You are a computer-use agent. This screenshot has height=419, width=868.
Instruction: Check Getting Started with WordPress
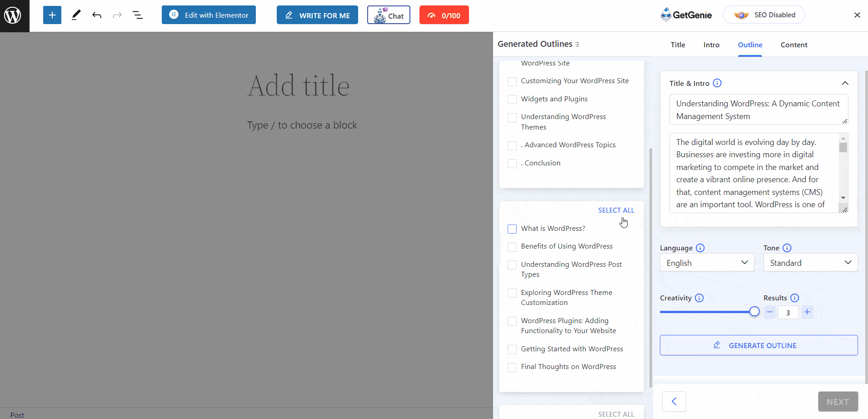512,349
